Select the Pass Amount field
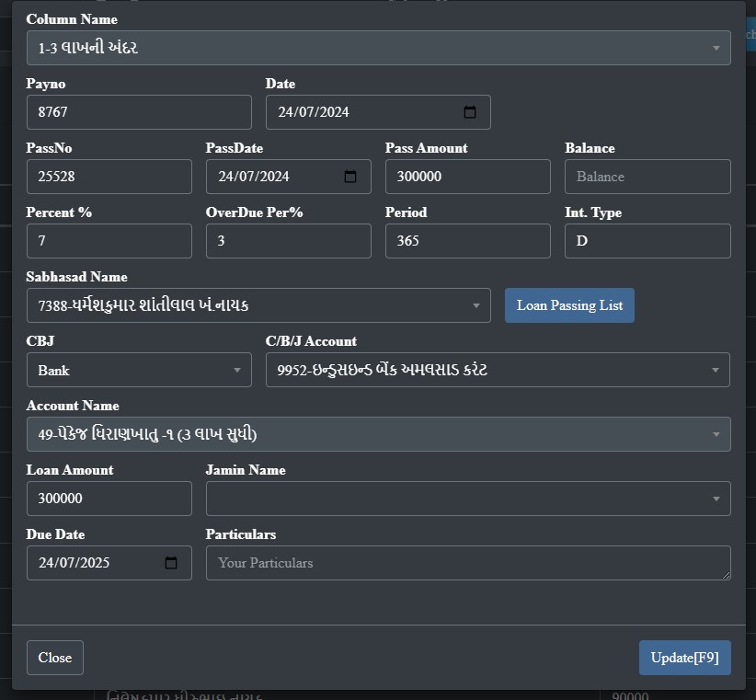 pos(467,177)
